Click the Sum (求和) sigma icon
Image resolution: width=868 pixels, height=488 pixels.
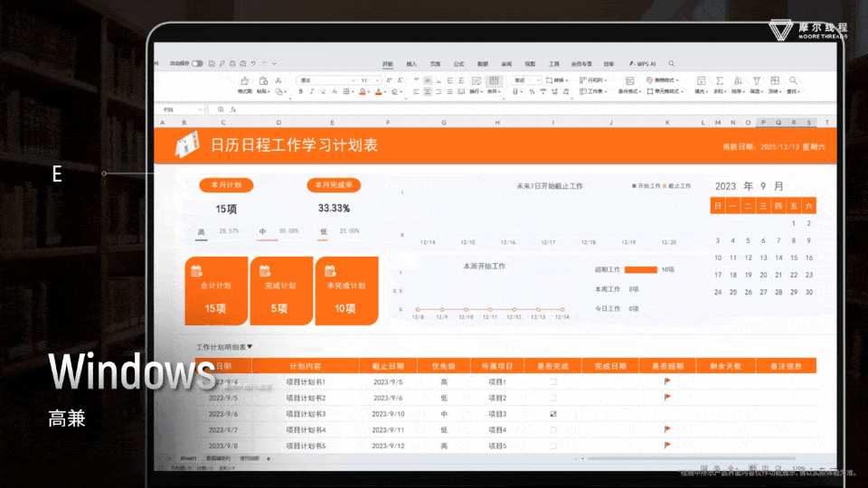point(720,81)
